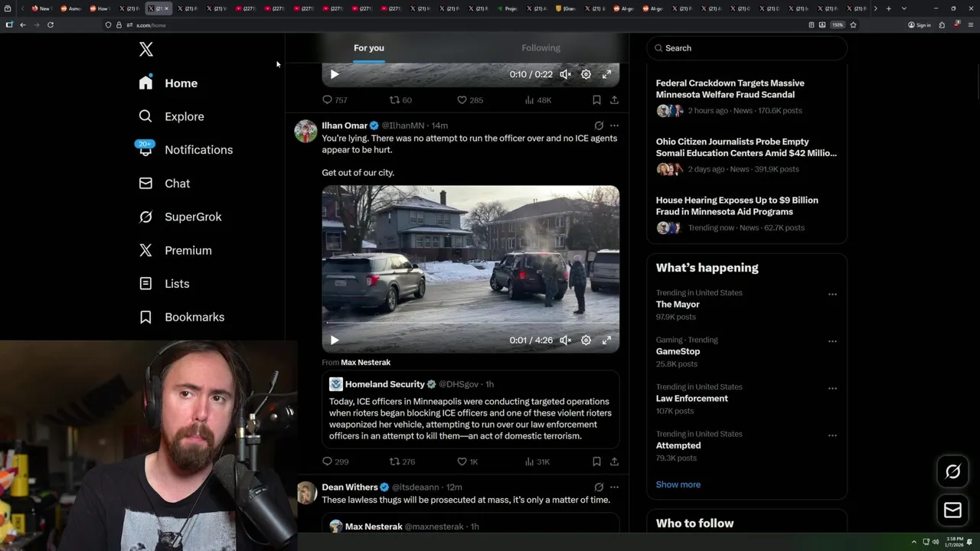Image resolution: width=980 pixels, height=551 pixels.
Task: Unmute the top 0:22 video
Action: [565, 74]
